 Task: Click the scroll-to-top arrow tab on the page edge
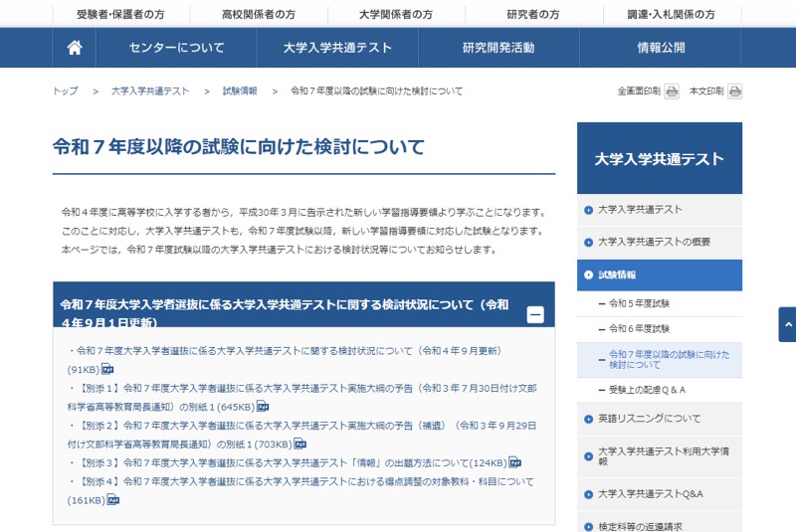pyautogui.click(x=787, y=324)
